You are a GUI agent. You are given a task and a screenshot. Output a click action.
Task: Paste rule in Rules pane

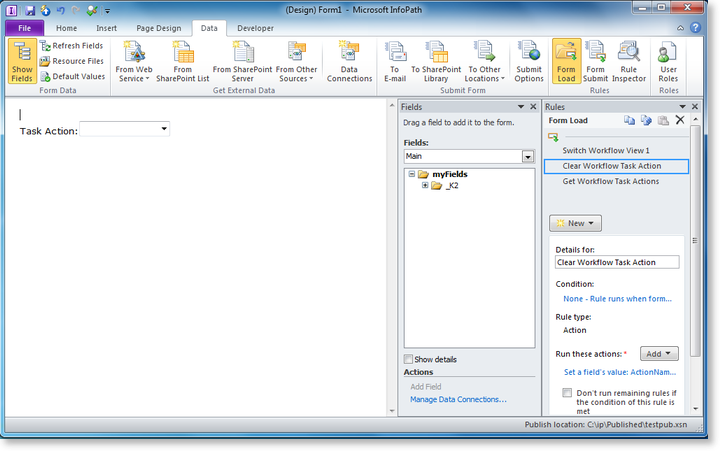pyautogui.click(x=663, y=120)
